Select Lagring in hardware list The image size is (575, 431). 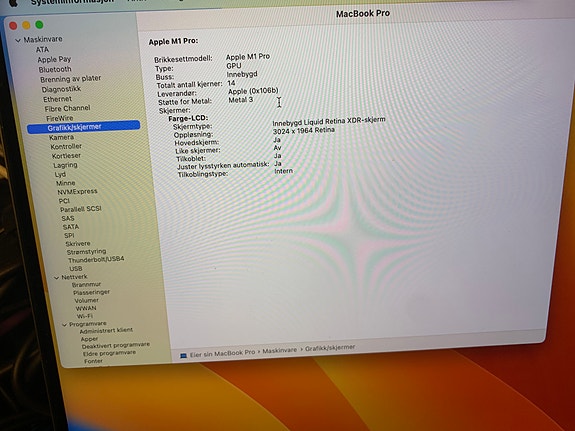click(65, 165)
